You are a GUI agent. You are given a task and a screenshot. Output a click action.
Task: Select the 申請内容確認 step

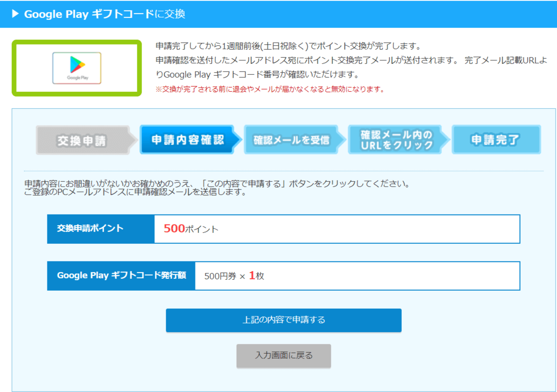pos(190,140)
